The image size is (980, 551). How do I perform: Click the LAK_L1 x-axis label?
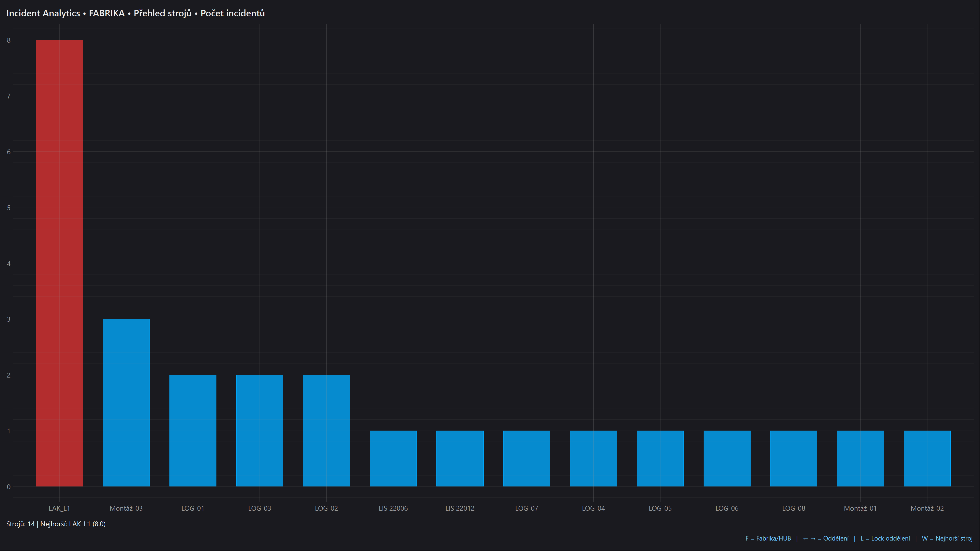click(59, 508)
